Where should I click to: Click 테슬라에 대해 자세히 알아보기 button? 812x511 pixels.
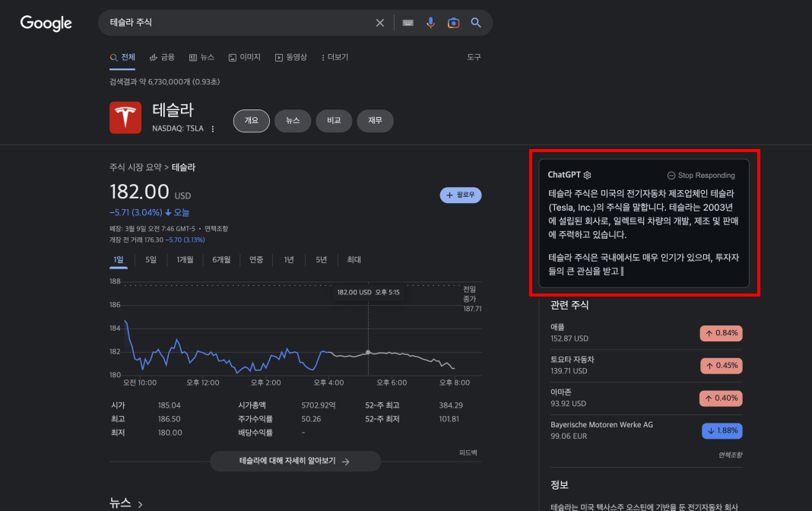[295, 461]
